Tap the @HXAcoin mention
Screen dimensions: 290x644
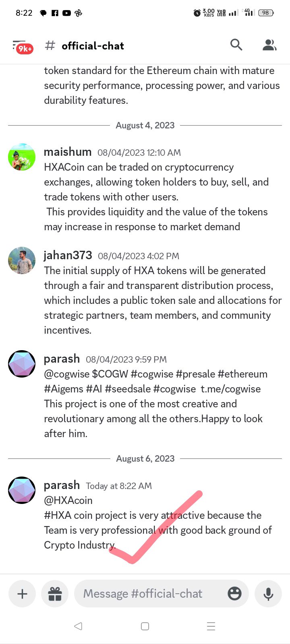[68, 500]
